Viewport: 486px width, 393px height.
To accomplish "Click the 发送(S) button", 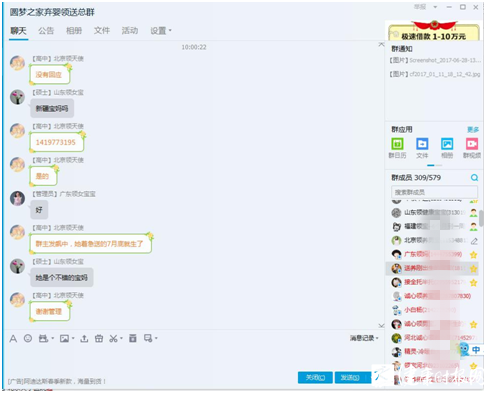I will [350, 378].
